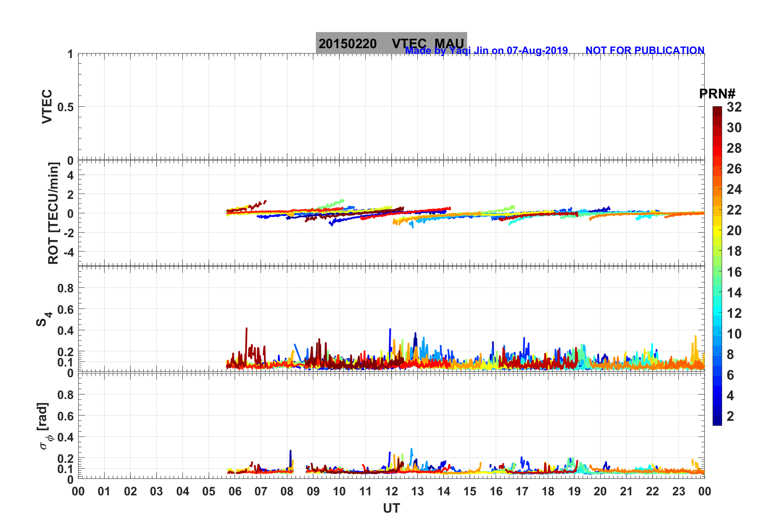This screenshot has height=532, width=783.
Task: Click ROT y-axis tick label 4
Action: tap(70, 175)
